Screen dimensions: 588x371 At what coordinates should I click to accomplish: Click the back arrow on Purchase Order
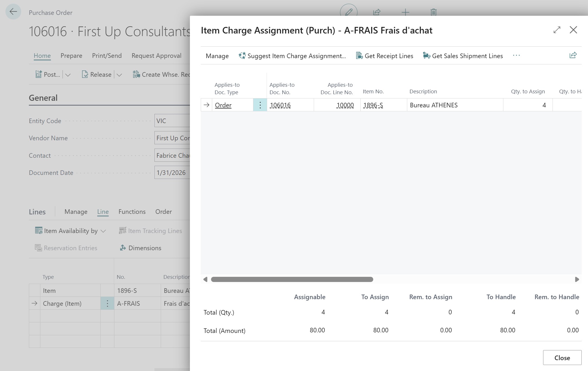coord(13,12)
